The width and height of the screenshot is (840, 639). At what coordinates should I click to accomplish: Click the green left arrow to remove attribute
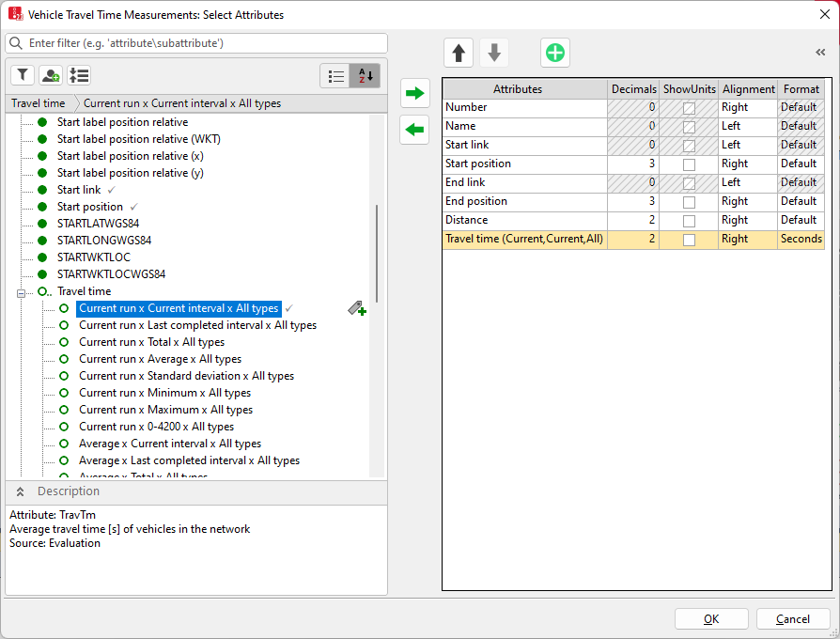point(414,130)
